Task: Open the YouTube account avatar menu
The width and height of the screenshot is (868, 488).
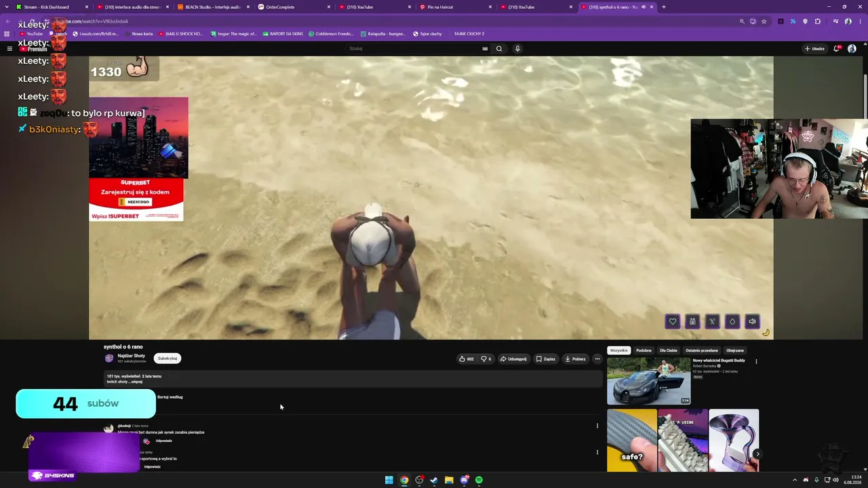Action: coord(852,49)
